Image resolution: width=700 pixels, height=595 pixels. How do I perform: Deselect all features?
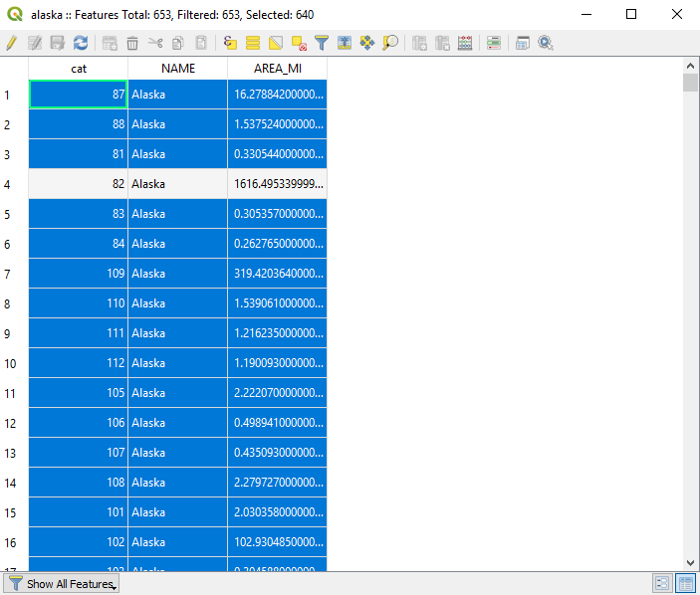pos(299,43)
